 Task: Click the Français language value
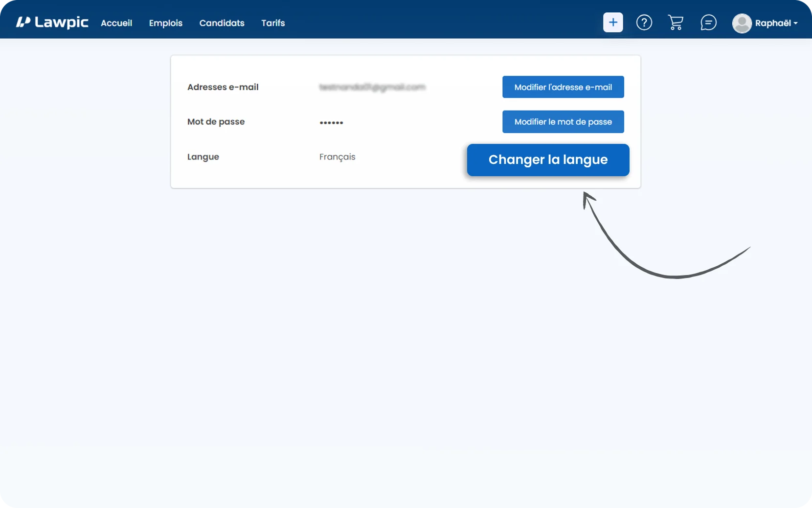point(337,157)
